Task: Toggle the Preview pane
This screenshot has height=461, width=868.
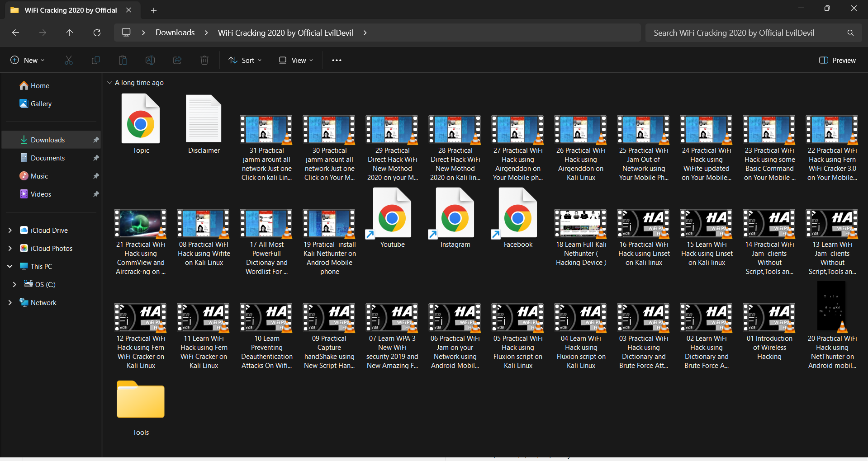Action: [837, 60]
